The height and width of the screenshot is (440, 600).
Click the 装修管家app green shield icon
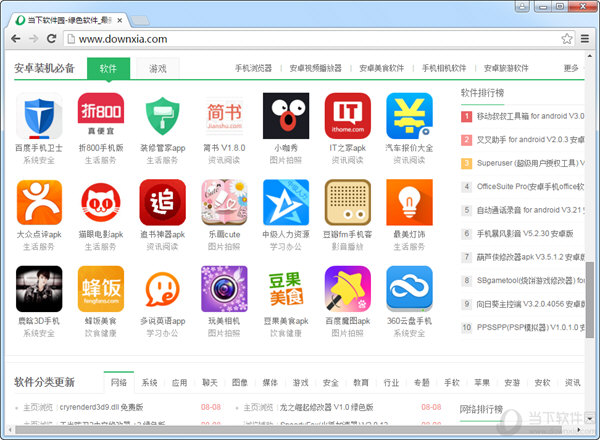(163, 116)
